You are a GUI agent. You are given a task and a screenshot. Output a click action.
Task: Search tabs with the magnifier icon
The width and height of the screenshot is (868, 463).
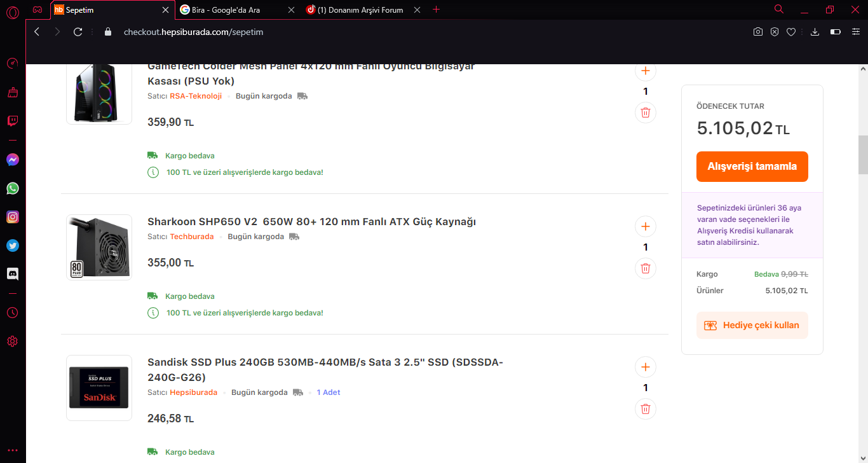click(779, 9)
